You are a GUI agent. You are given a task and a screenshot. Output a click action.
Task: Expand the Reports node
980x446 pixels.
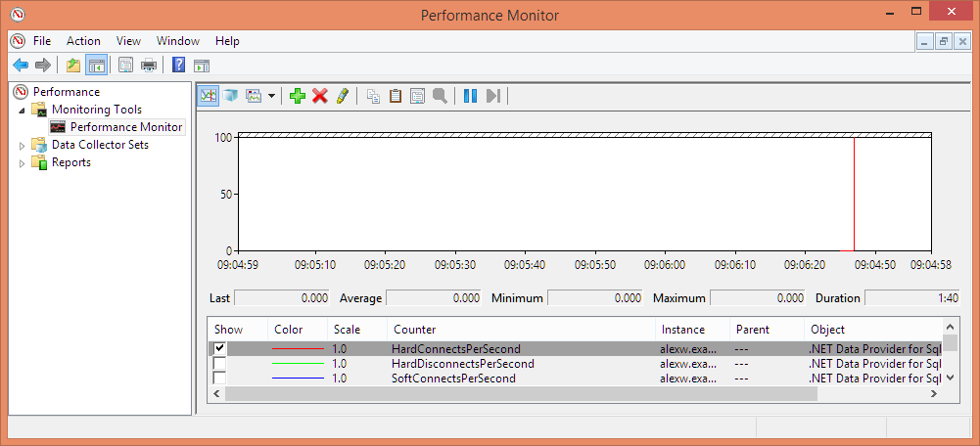click(23, 163)
